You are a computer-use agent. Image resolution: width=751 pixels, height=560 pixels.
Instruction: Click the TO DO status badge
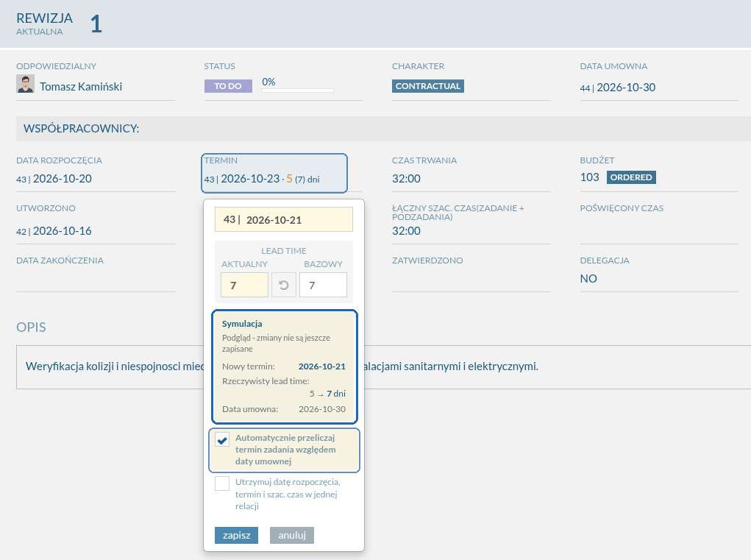[228, 86]
